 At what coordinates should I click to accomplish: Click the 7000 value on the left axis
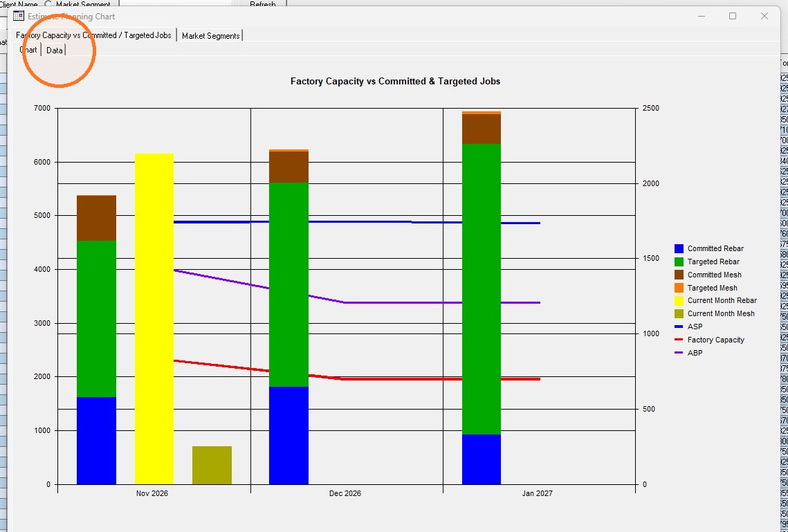pos(42,109)
